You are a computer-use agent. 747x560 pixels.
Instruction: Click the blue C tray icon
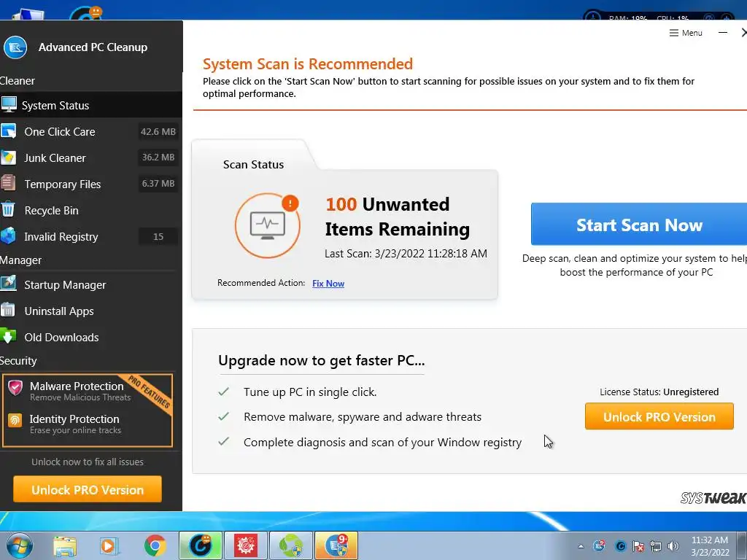(x=620, y=546)
